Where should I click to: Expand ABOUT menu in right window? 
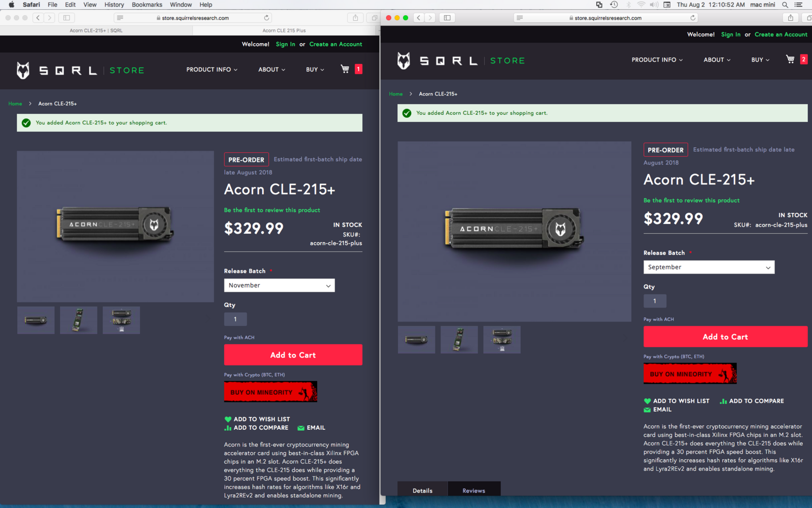(x=717, y=60)
